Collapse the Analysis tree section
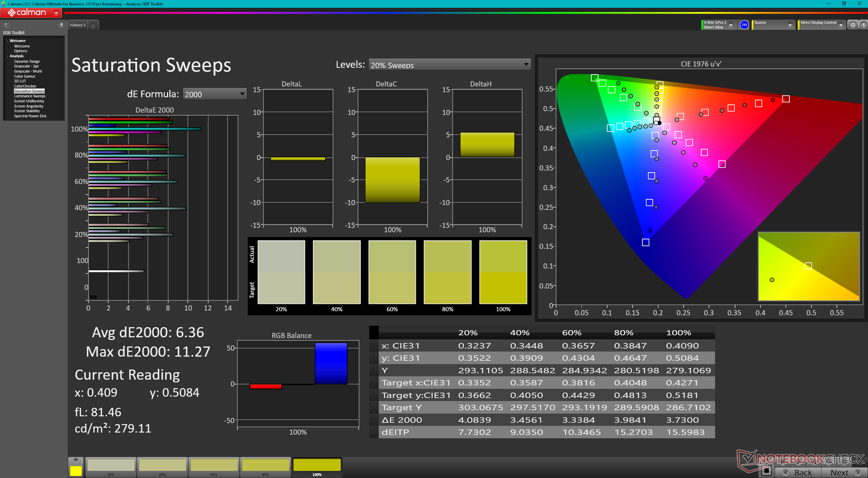Viewport: 868px width, 478px height. point(7,56)
